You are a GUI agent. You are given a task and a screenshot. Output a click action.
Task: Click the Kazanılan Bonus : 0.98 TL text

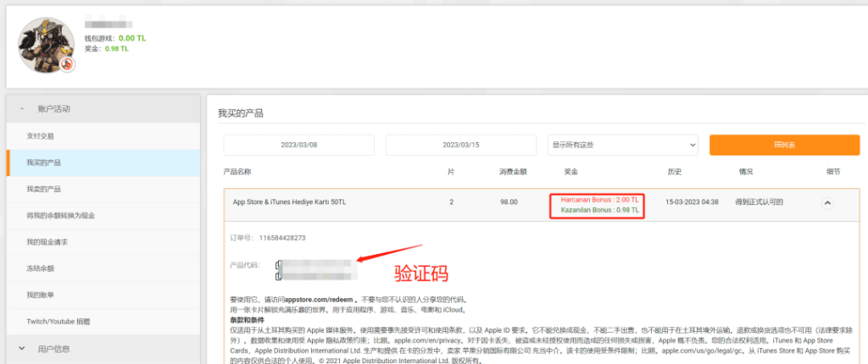(599, 211)
